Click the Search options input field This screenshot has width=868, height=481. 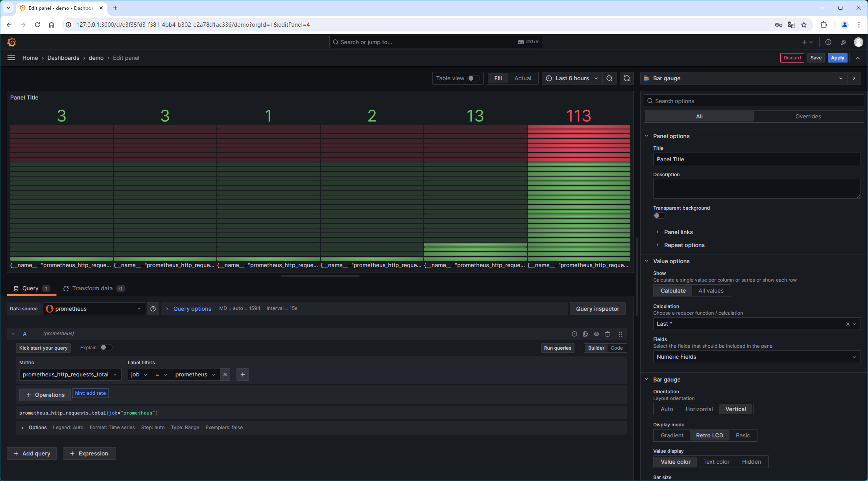click(x=753, y=101)
